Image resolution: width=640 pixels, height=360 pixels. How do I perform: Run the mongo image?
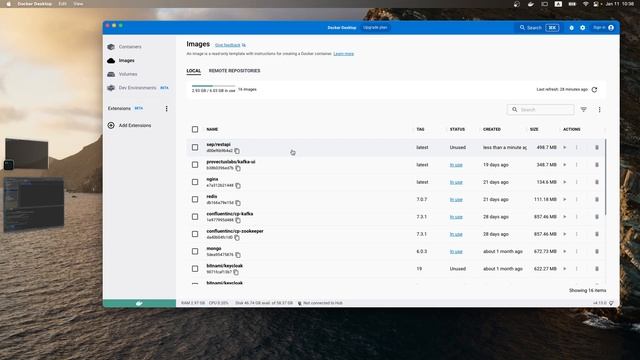coord(564,251)
